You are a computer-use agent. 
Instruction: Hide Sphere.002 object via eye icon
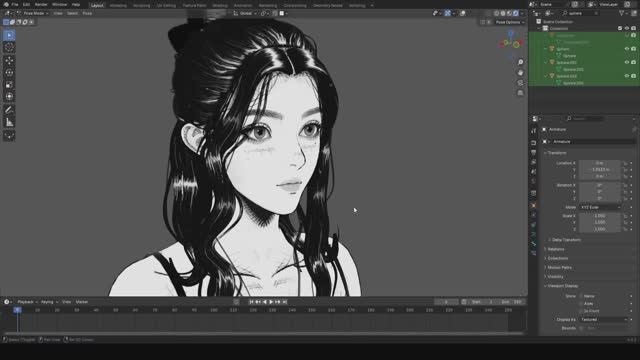(627, 76)
